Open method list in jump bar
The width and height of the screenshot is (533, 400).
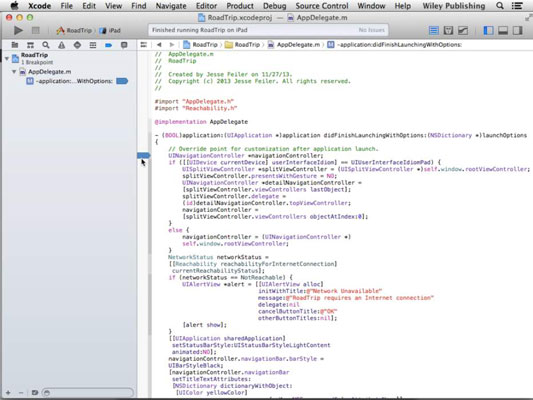(x=394, y=45)
